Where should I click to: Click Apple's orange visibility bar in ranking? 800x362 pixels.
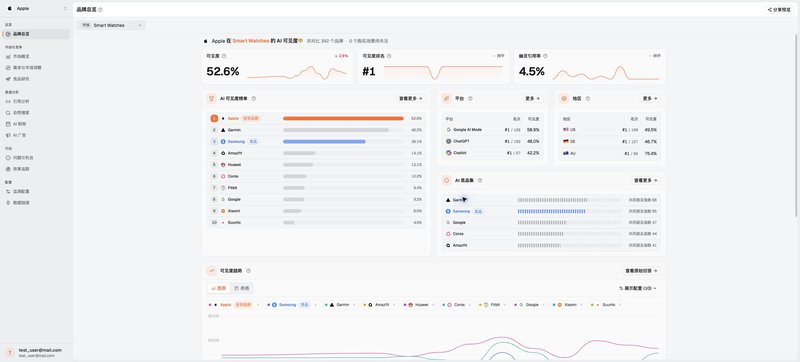(x=343, y=118)
